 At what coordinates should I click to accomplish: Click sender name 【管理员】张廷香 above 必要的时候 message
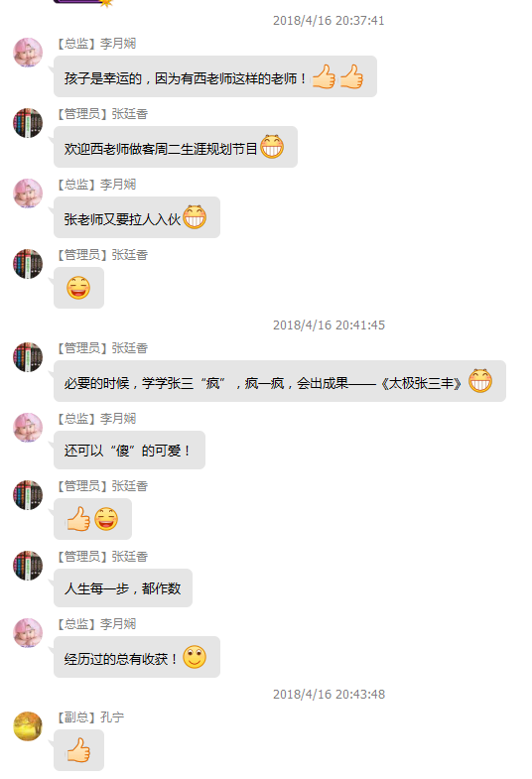pos(103,348)
